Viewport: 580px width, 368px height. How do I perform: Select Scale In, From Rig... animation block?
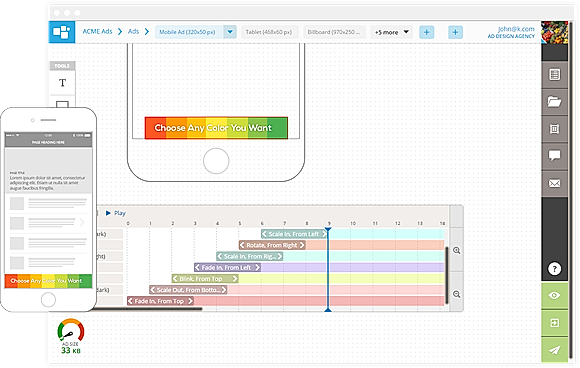coord(250,256)
